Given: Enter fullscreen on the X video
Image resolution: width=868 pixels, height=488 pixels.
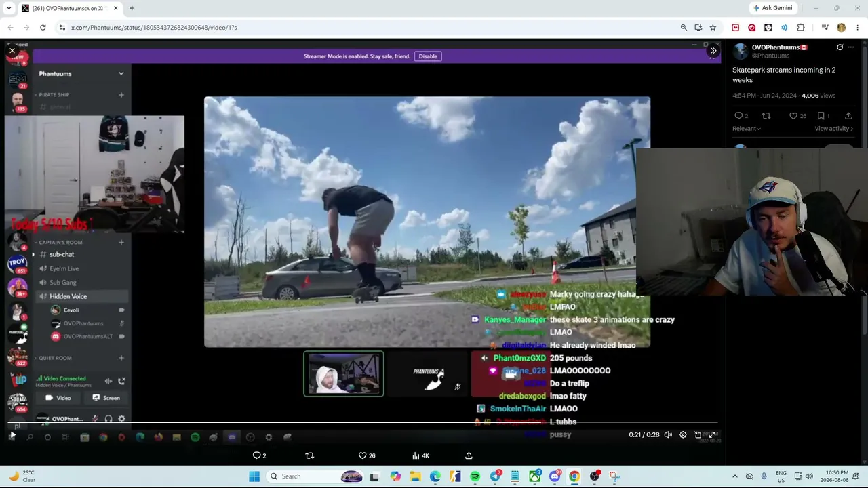Looking at the screenshot, I should click(712, 435).
